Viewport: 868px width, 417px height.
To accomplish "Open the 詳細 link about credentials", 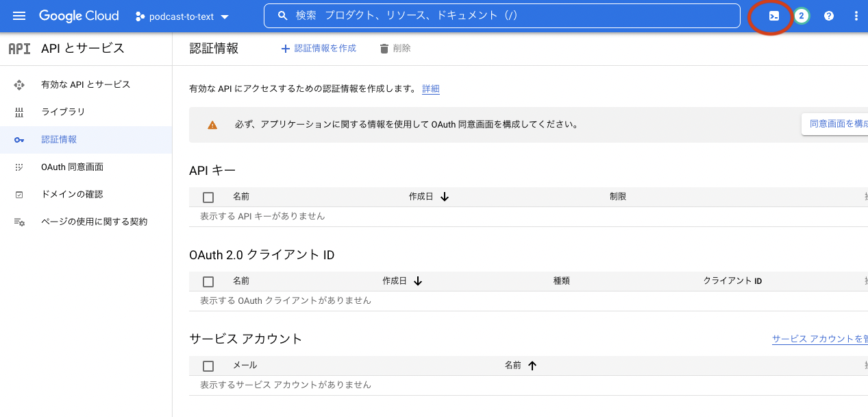I will (x=431, y=88).
